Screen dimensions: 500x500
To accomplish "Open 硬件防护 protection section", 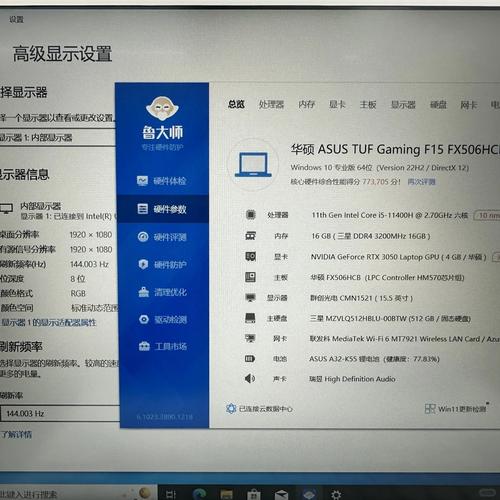I will [162, 265].
